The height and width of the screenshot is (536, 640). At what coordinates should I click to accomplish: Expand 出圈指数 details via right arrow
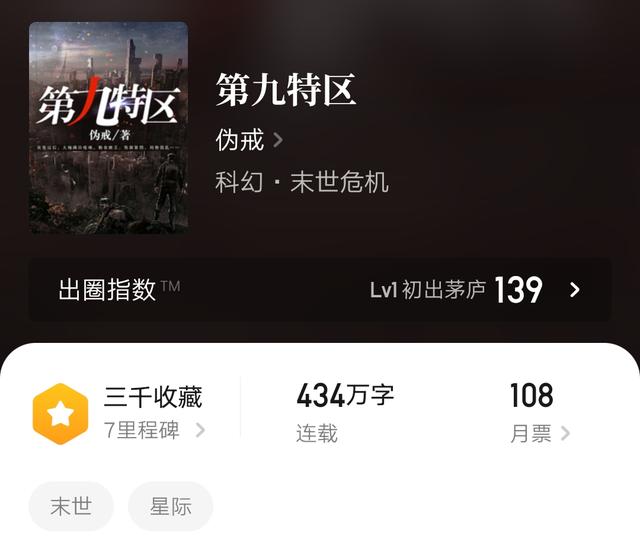coord(575,290)
